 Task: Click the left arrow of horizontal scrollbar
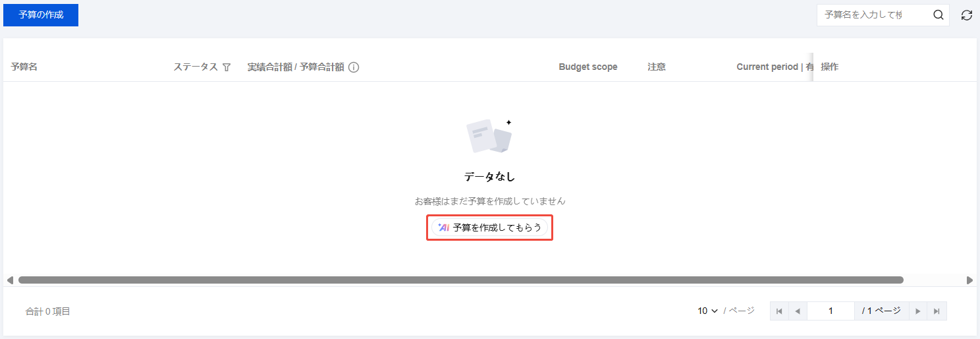click(x=9, y=280)
